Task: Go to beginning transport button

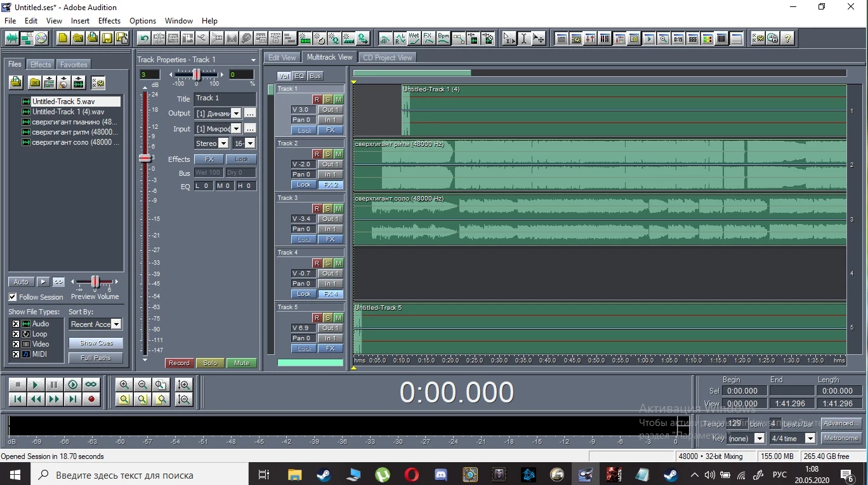Action: (x=18, y=399)
